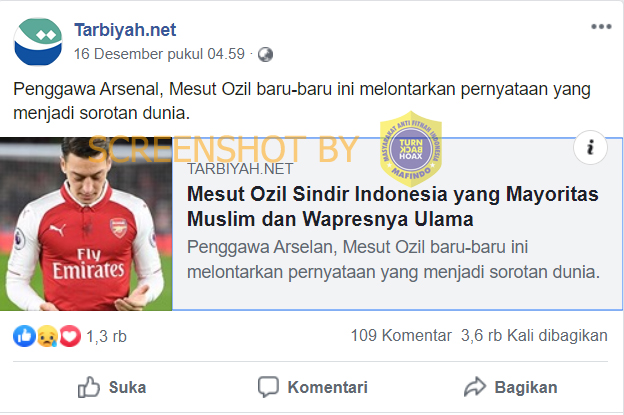The width and height of the screenshot is (624, 415).
Task: Click the article description preview text
Action: pos(393,259)
